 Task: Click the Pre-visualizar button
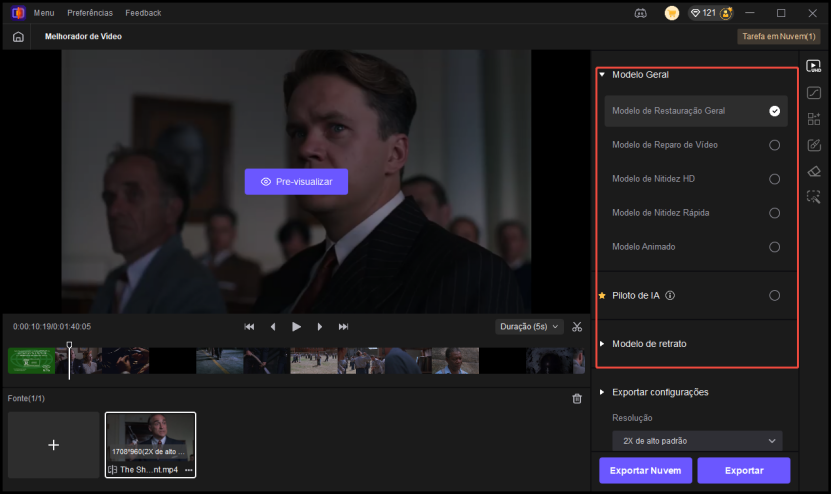click(x=296, y=182)
